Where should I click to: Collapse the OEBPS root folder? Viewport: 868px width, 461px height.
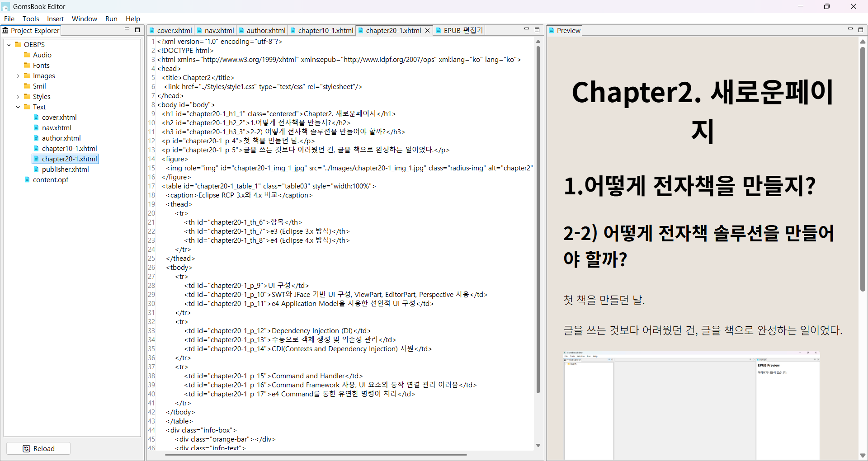tap(9, 44)
